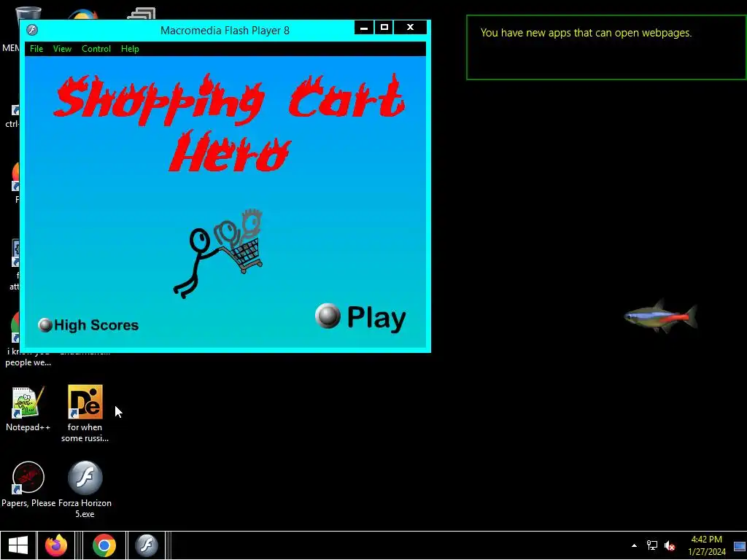
Task: Select the Forza Horizon 5.exe desktop icon
Action: 85,489
